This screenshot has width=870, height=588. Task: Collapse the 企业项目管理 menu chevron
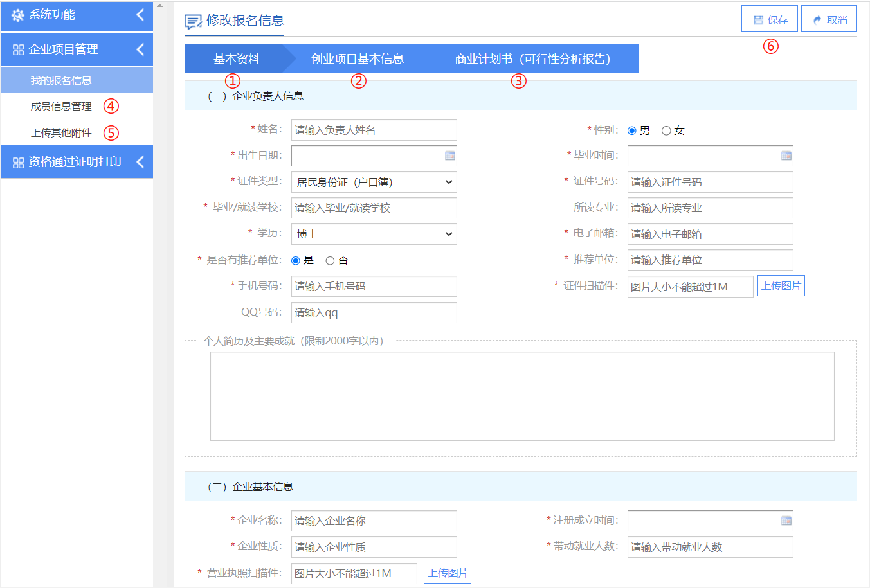[x=140, y=49]
